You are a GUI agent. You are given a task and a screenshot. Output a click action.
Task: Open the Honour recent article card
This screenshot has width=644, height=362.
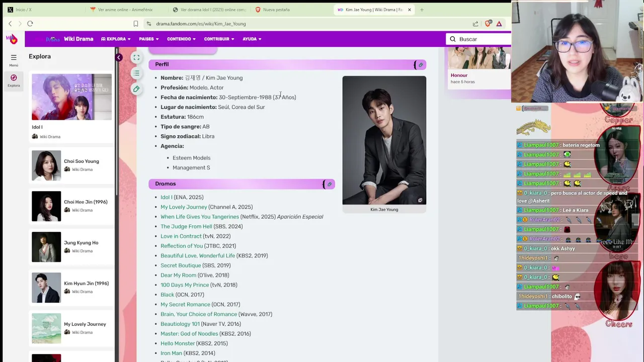(x=479, y=68)
